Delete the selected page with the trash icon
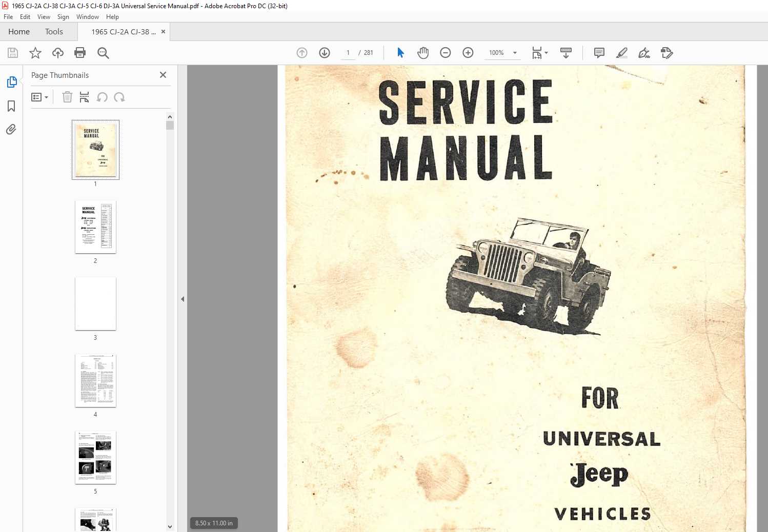This screenshot has width=768, height=532. tap(67, 97)
